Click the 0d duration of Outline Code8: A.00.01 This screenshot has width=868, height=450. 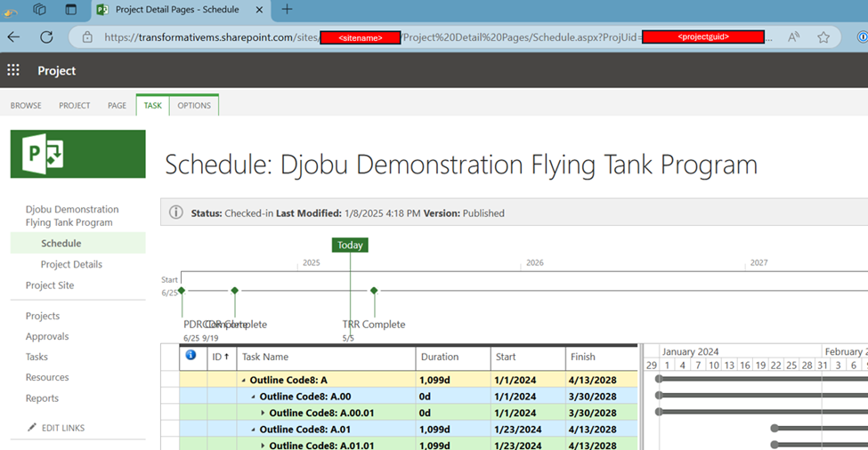[x=425, y=413]
